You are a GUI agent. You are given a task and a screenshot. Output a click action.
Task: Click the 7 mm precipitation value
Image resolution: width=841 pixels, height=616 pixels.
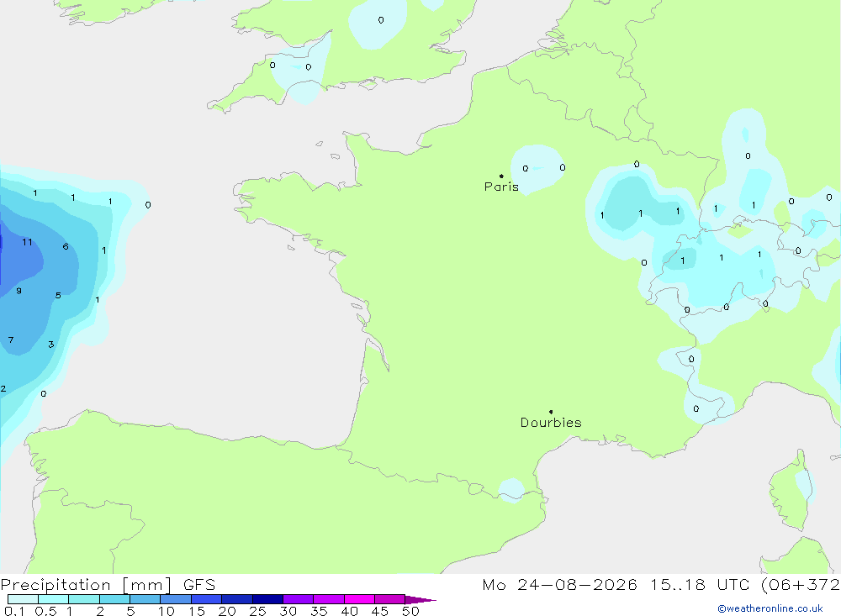pos(11,340)
